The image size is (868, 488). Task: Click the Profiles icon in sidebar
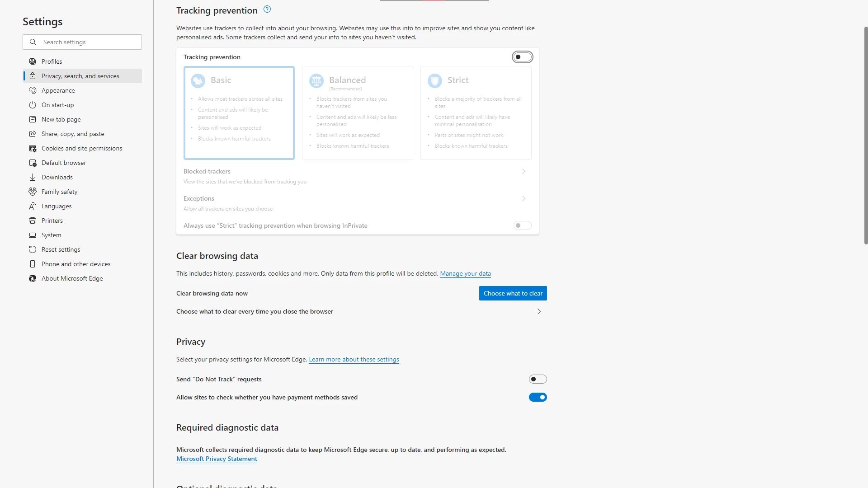33,61
